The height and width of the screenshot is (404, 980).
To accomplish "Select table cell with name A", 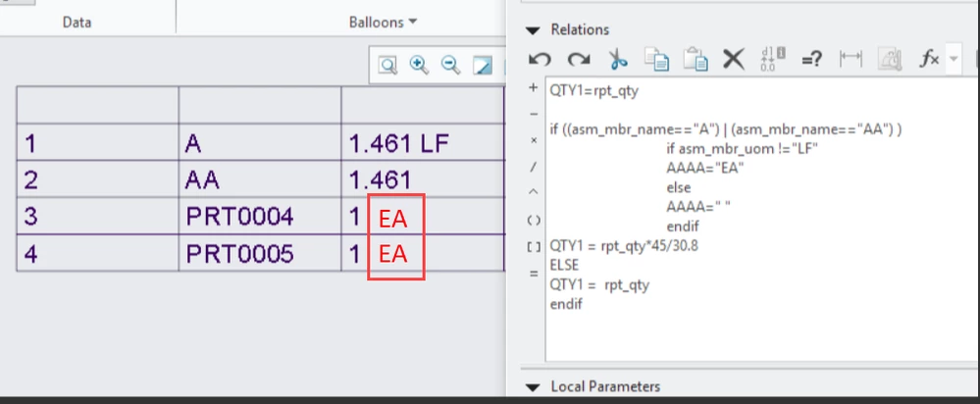I will tap(260, 144).
